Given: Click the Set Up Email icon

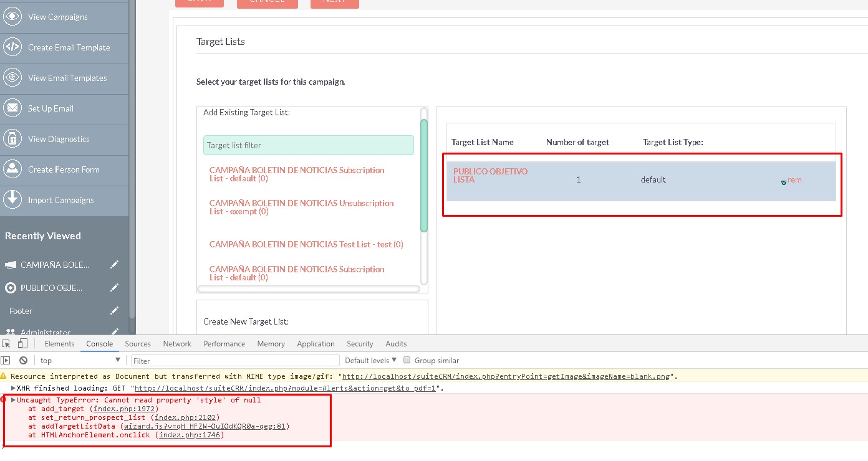Looking at the screenshot, I should coord(12,108).
